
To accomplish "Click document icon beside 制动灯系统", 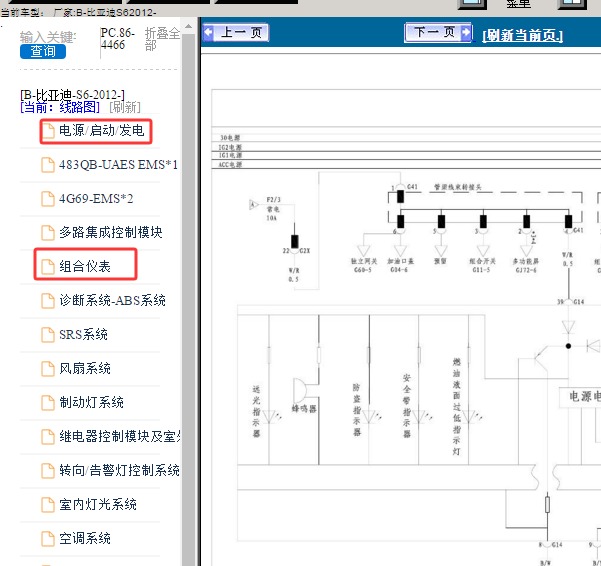I will 48,403.
